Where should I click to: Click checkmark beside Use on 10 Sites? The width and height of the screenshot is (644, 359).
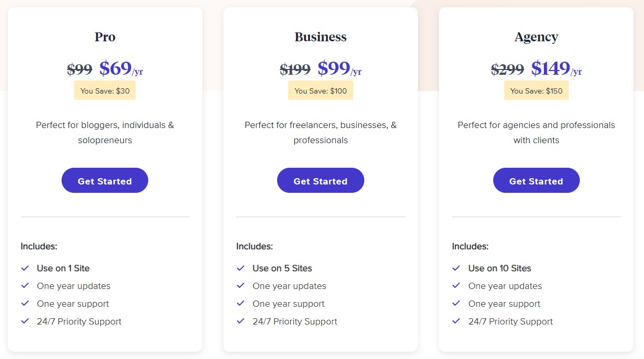(x=456, y=268)
